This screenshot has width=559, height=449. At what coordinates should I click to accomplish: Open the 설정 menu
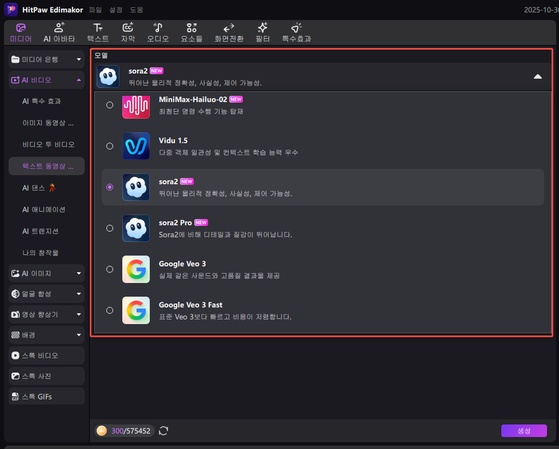[116, 10]
